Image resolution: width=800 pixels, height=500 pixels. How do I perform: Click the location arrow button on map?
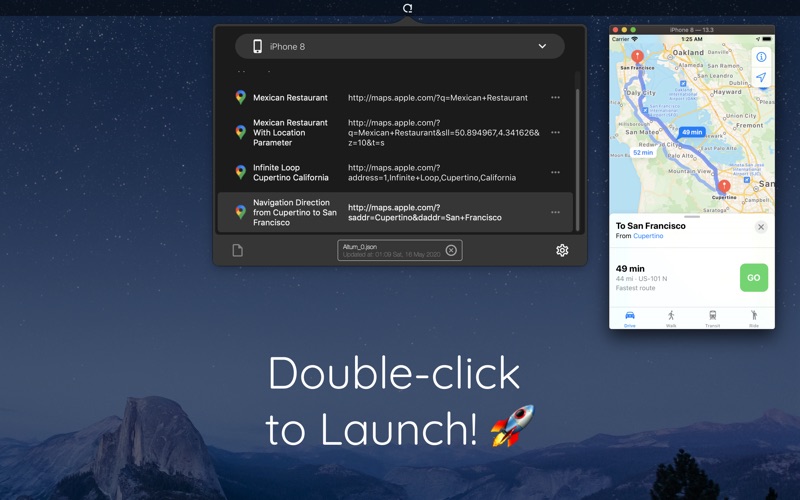pyautogui.click(x=761, y=77)
